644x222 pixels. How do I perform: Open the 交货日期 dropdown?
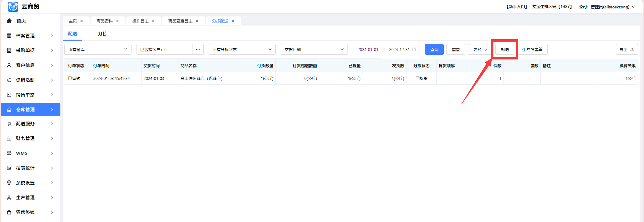(x=314, y=50)
